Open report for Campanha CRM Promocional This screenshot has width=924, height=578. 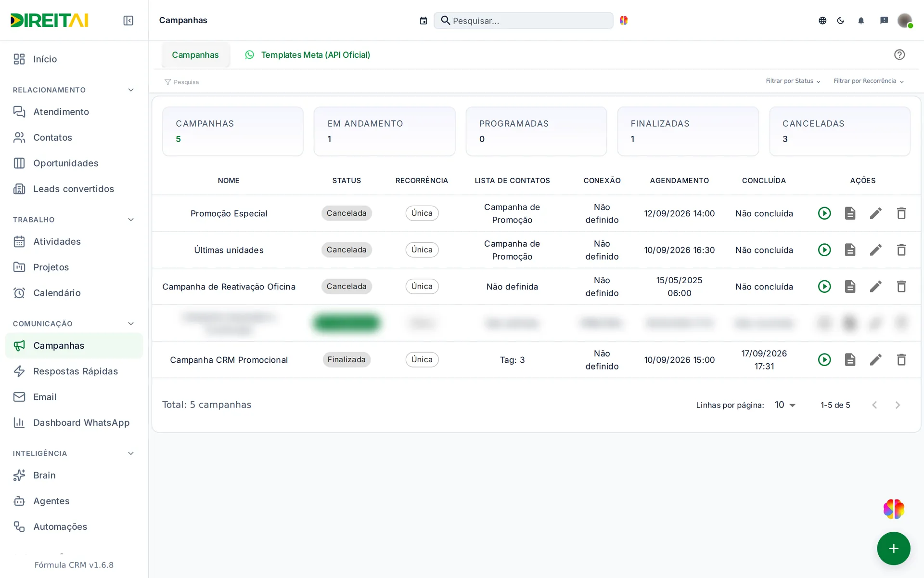(850, 359)
